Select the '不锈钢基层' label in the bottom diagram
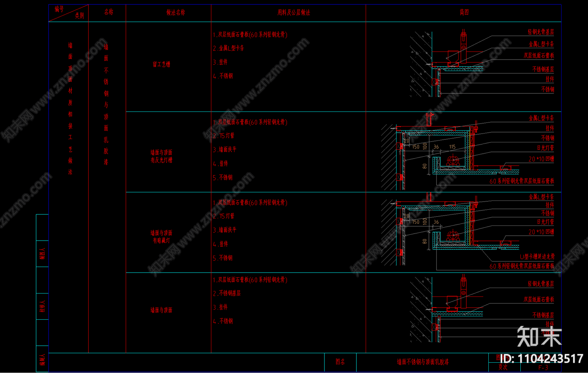The image size is (588, 373). pos(543,315)
